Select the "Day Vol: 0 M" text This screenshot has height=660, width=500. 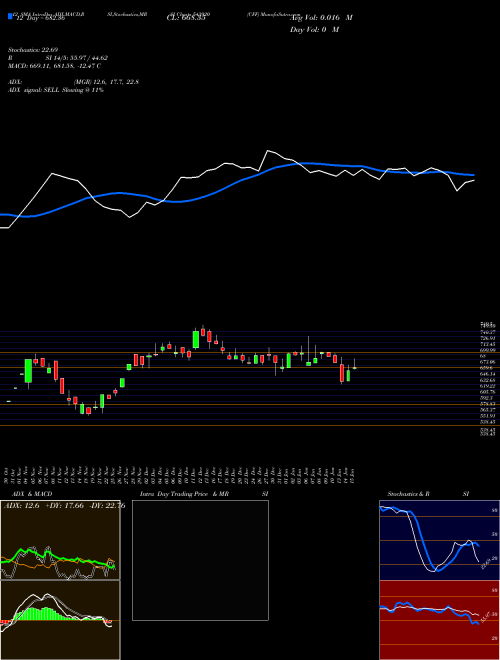click(x=314, y=29)
